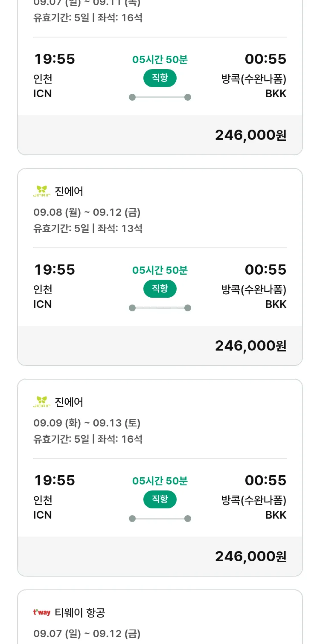The height and width of the screenshot is (644, 320).
Task: Choose the 246,000원 price in the topmost card
Action: click(250, 135)
